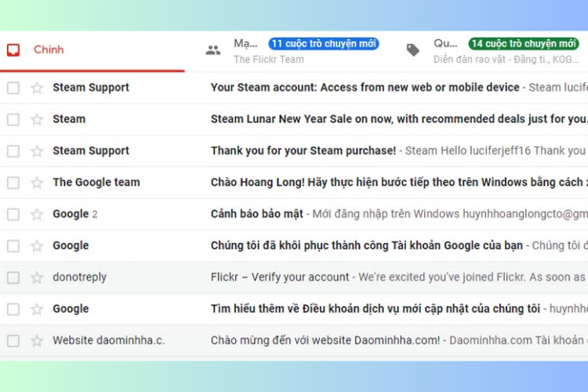Select the checkbox beside the donotreply email
This screenshot has height=392, width=588.
13,278
